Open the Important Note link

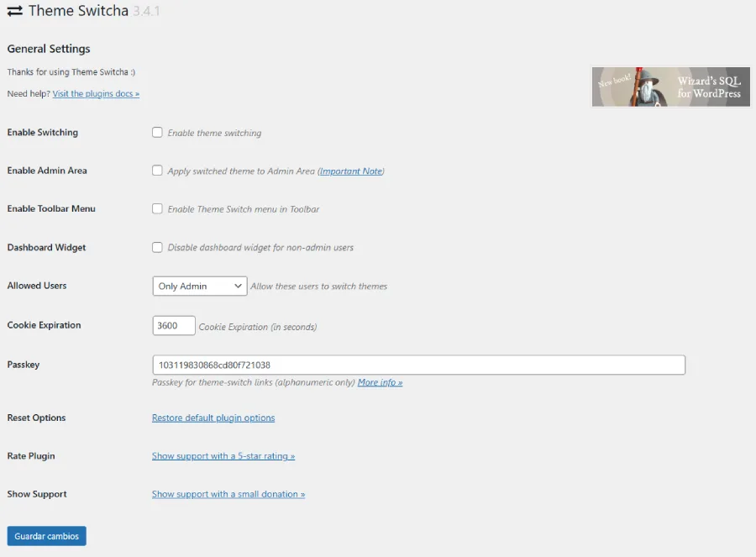[350, 171]
